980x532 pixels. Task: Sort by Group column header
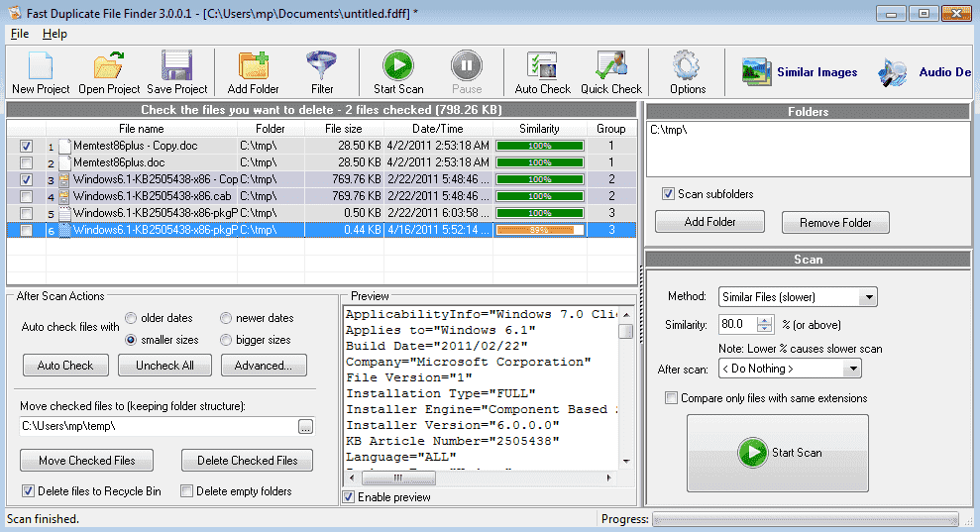click(610, 129)
